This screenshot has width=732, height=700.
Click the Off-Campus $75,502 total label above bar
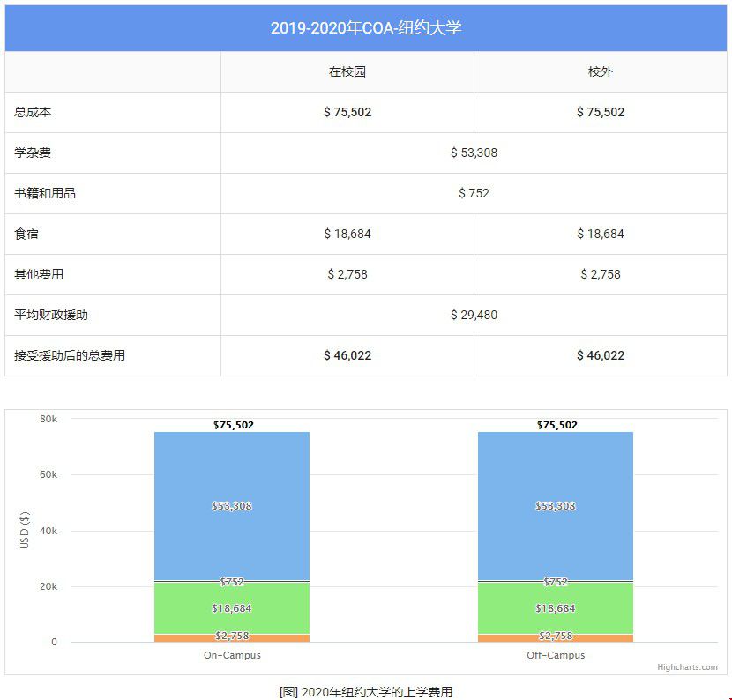pos(556,425)
